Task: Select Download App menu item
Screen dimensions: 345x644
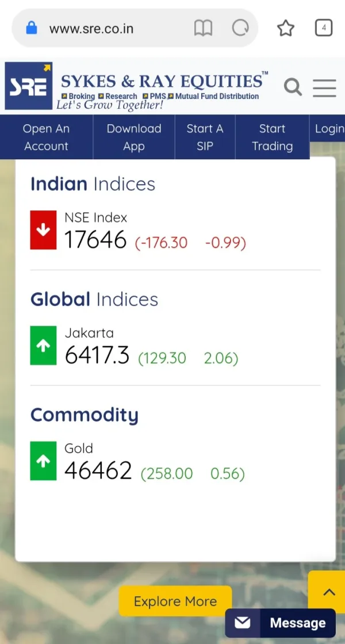Action: click(x=134, y=137)
